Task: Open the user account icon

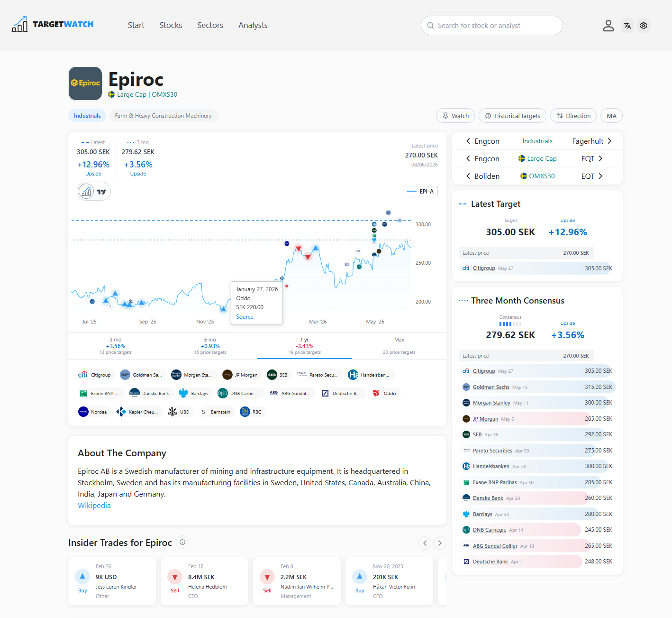Action: tap(608, 26)
